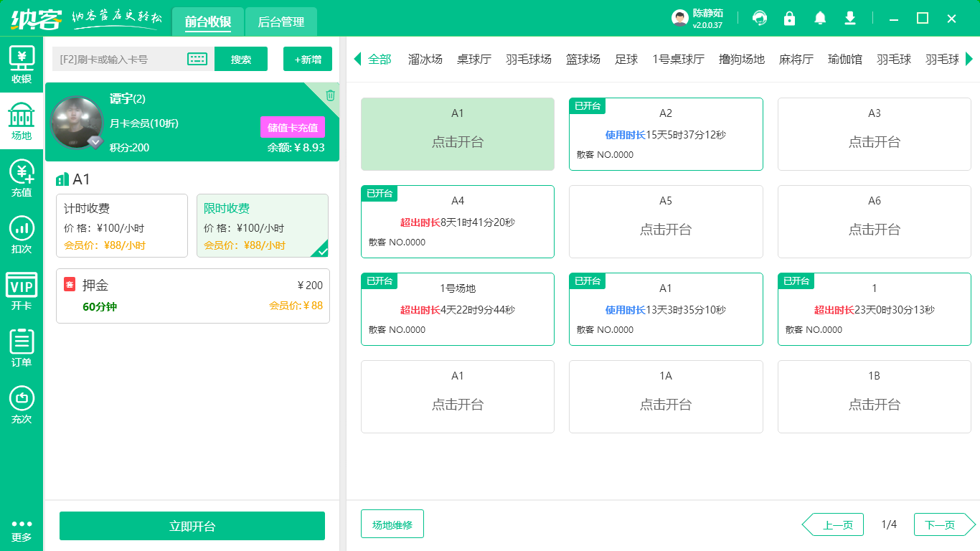Open the 订单 orders panel
This screenshot has height=551, width=980.
[x=22, y=344]
